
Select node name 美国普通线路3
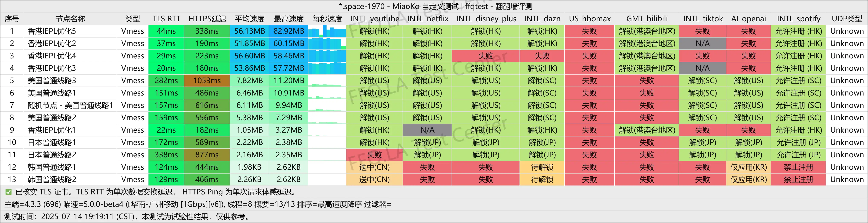[x=52, y=81]
